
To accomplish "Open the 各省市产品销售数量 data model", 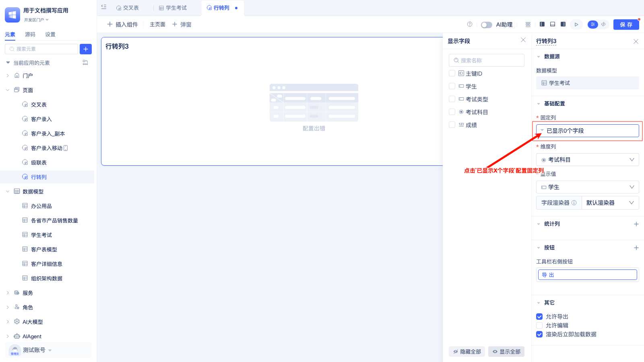I will [54, 220].
